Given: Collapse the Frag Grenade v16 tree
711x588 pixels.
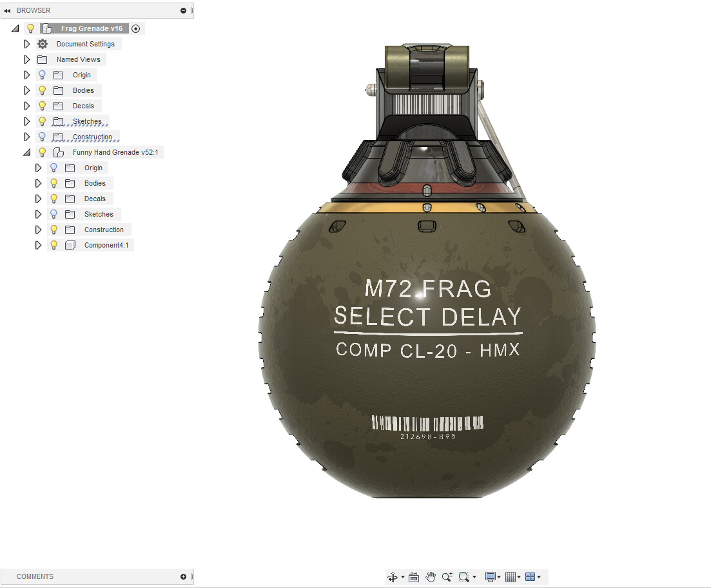Looking at the screenshot, I should click(x=15, y=28).
